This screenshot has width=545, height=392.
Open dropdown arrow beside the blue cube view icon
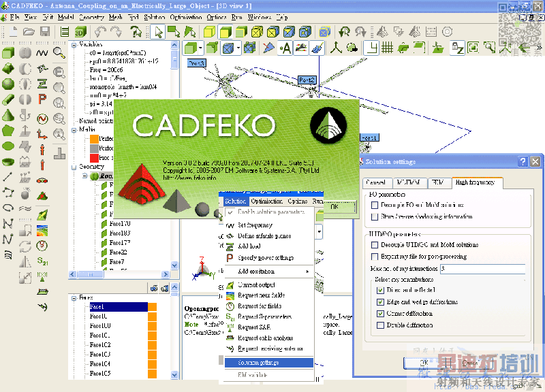click(238, 48)
